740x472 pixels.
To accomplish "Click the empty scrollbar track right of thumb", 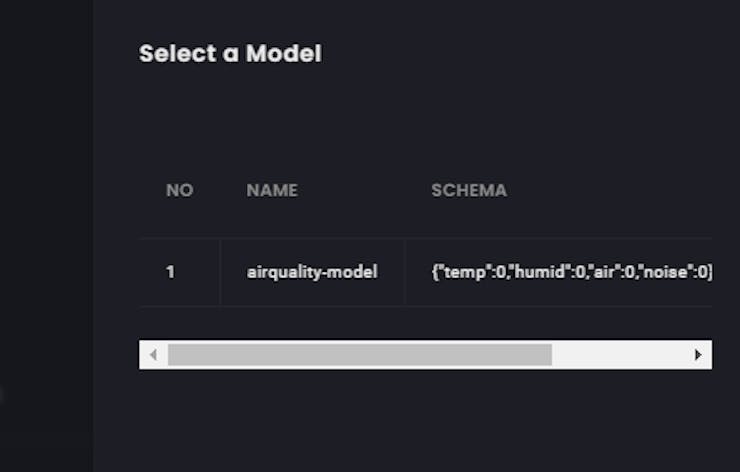I will click(620, 355).
